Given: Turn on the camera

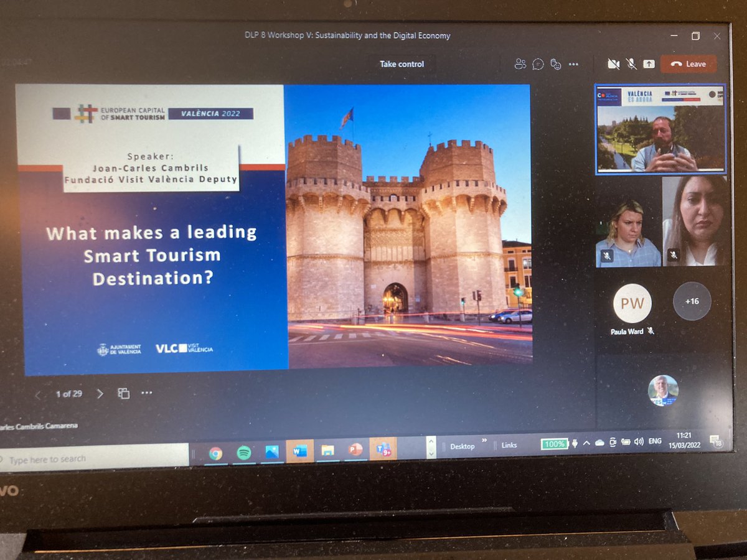Looking at the screenshot, I should pyautogui.click(x=613, y=63).
